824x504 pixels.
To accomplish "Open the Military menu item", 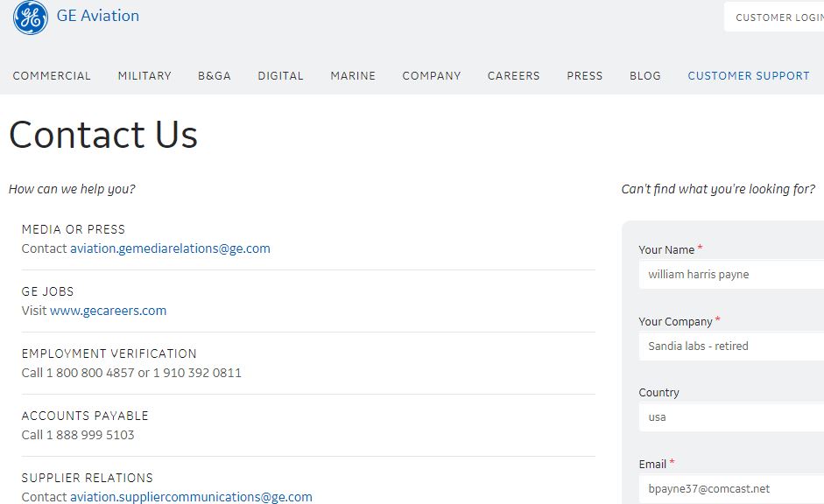I will [144, 76].
